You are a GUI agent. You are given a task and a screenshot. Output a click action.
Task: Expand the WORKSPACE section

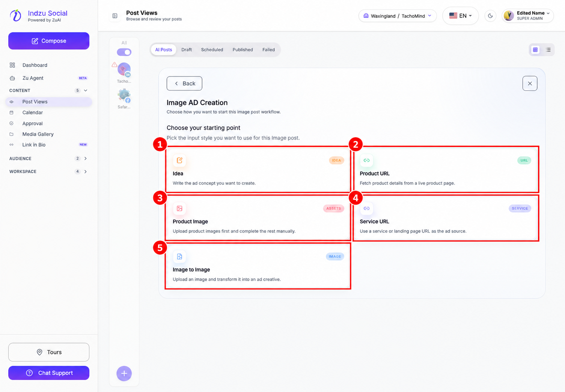click(x=49, y=171)
